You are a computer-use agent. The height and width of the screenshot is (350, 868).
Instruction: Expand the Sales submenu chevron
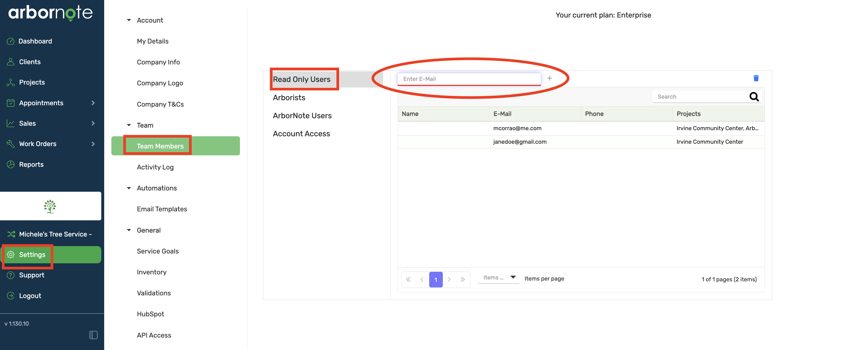click(93, 123)
